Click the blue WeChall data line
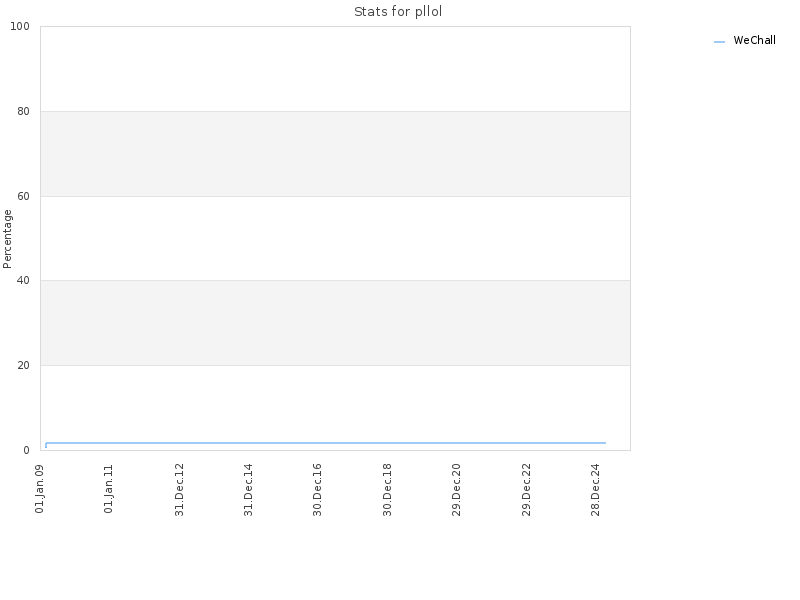800x600 pixels. pyautogui.click(x=326, y=443)
